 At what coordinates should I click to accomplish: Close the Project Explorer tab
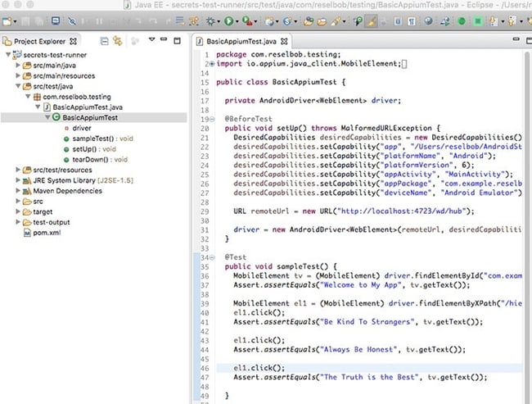73,42
